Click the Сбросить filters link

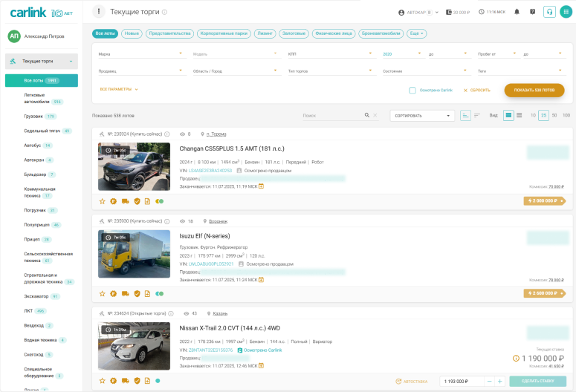click(x=477, y=90)
